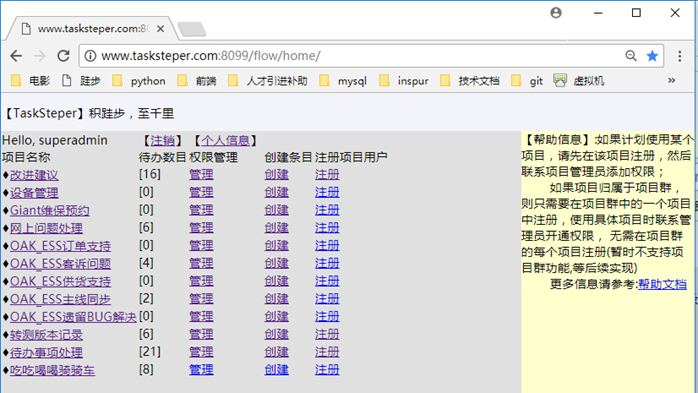Screen dimensions: 698x393
Task: Open the 转测版本记录 project
Action: pyautogui.click(x=46, y=335)
